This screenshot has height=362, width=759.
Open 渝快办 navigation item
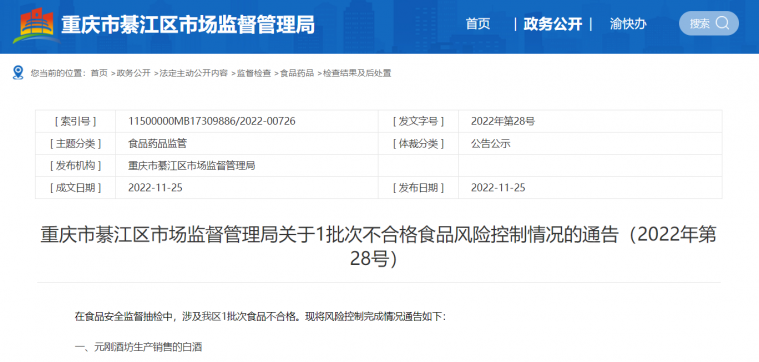pos(628,24)
